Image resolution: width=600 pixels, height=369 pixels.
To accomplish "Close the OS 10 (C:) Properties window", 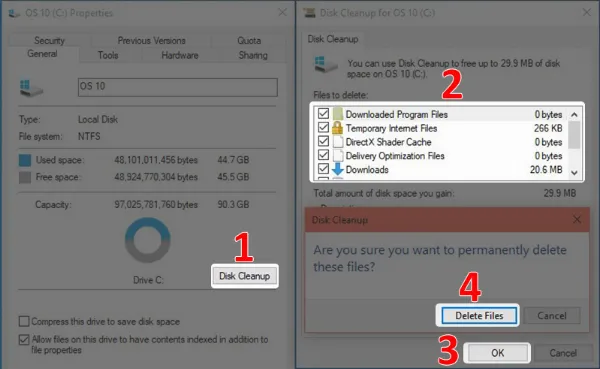I will [282, 13].
